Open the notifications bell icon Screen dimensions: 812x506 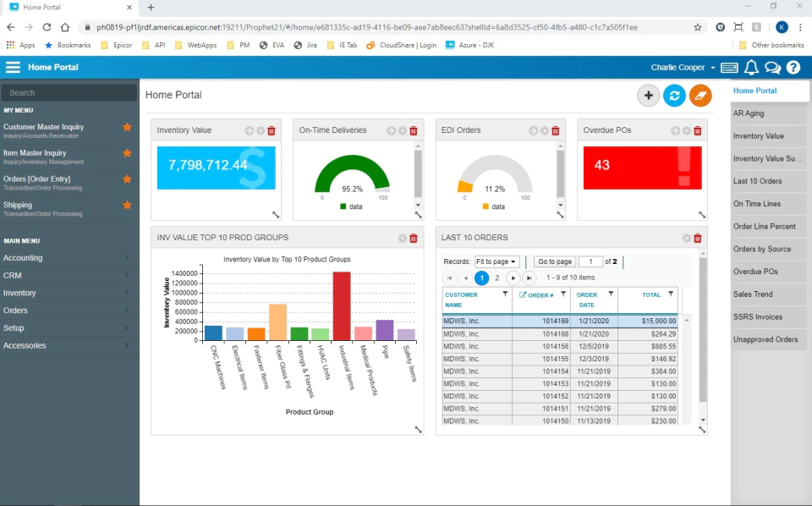(751, 68)
